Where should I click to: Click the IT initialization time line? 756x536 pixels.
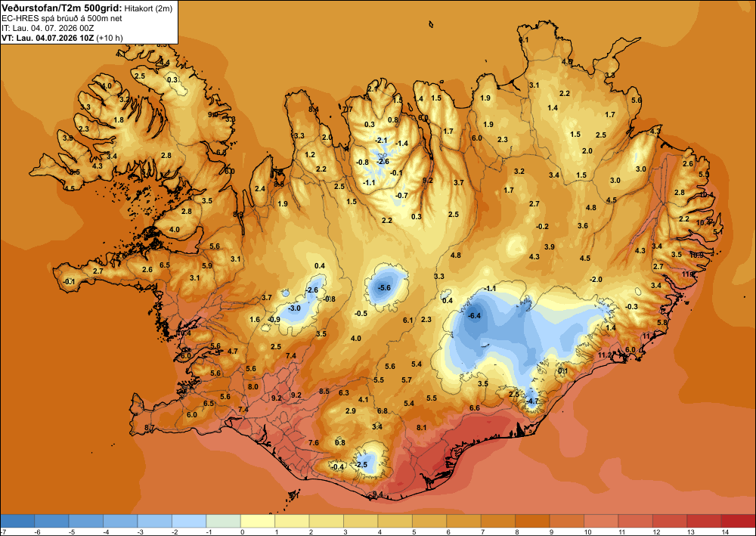tap(48, 28)
